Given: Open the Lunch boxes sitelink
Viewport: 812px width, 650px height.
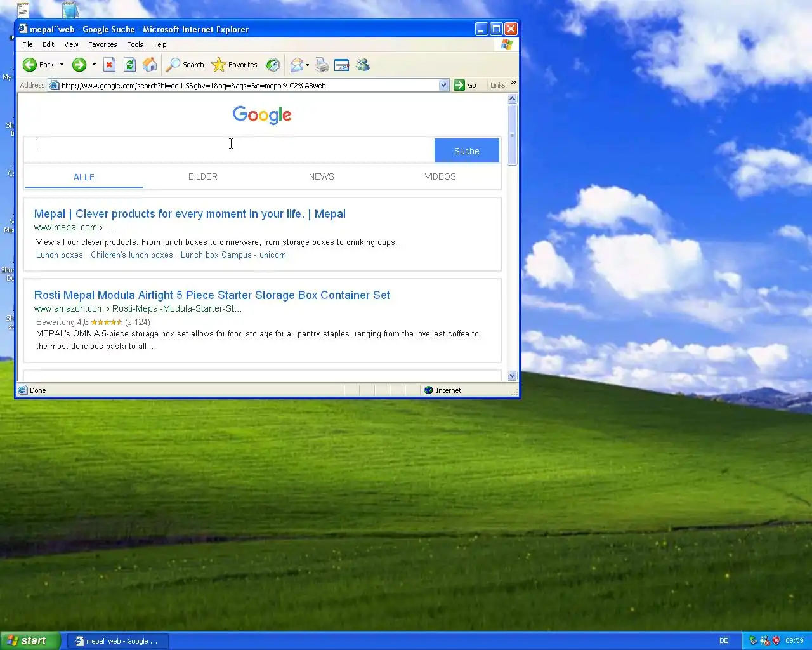Looking at the screenshot, I should [x=60, y=255].
